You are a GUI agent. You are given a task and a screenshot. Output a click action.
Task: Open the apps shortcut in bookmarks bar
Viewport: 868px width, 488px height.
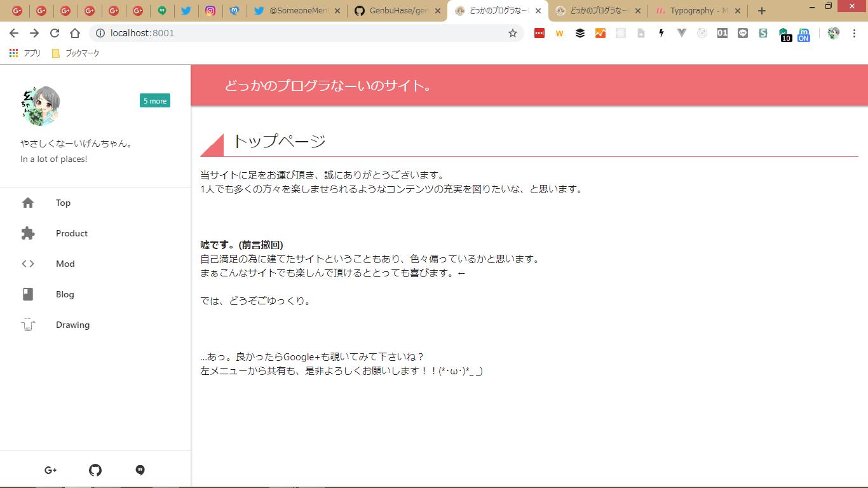click(25, 53)
